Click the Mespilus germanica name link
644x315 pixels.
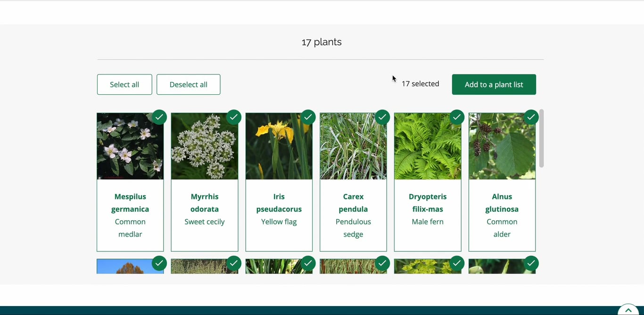pyautogui.click(x=130, y=203)
